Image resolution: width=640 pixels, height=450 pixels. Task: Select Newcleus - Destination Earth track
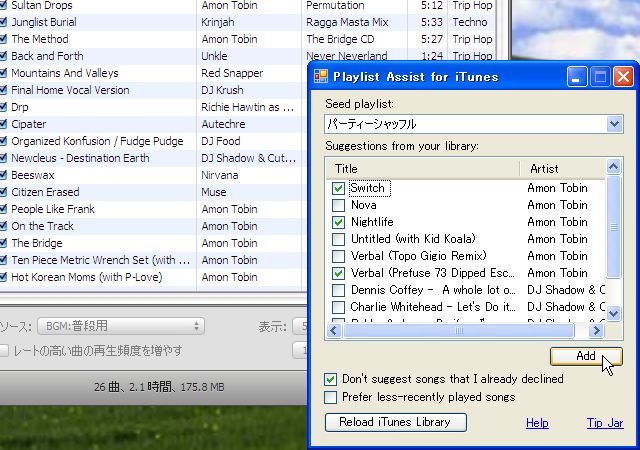pyautogui.click(x=80, y=158)
